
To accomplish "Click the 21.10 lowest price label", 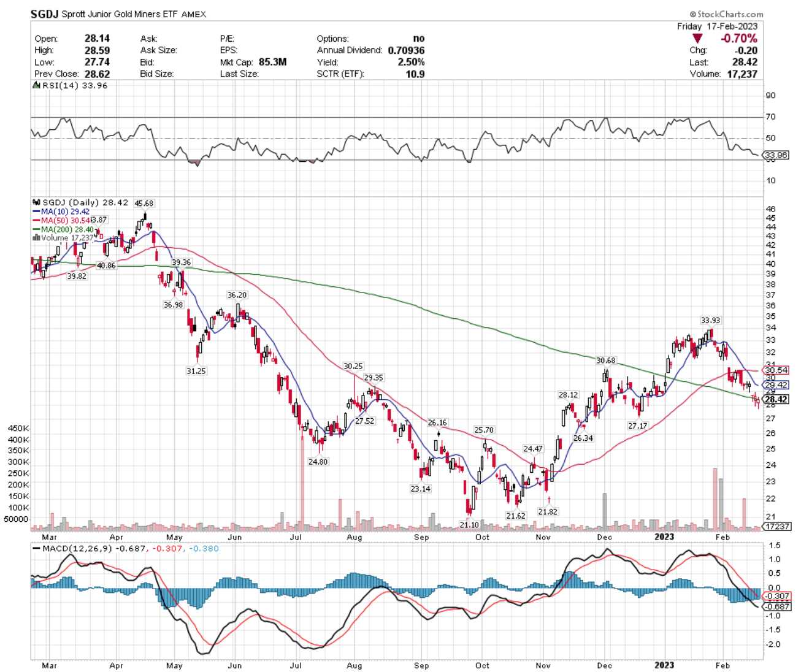I will [469, 525].
